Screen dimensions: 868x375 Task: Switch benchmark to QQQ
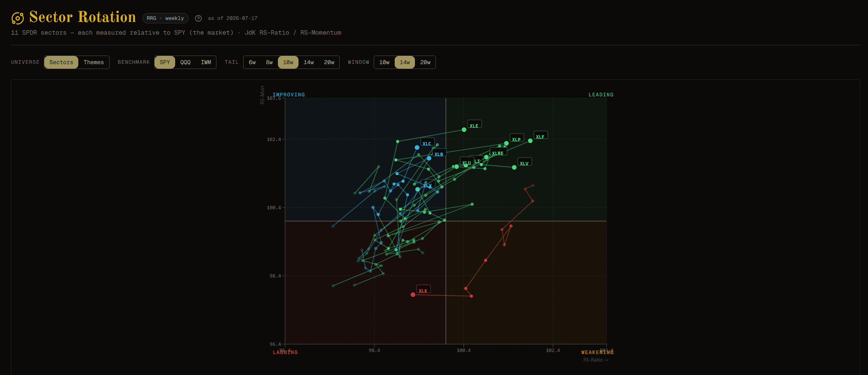tap(185, 62)
